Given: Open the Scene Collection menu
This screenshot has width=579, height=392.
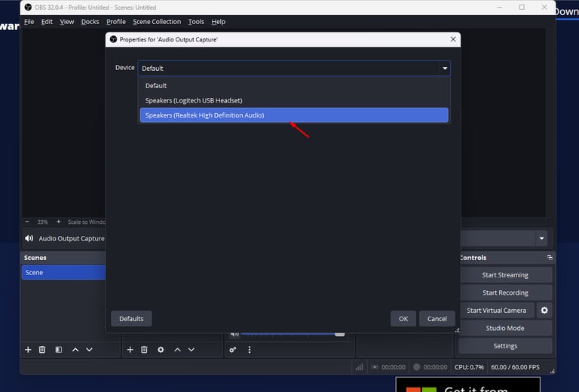Looking at the screenshot, I should tap(157, 22).
